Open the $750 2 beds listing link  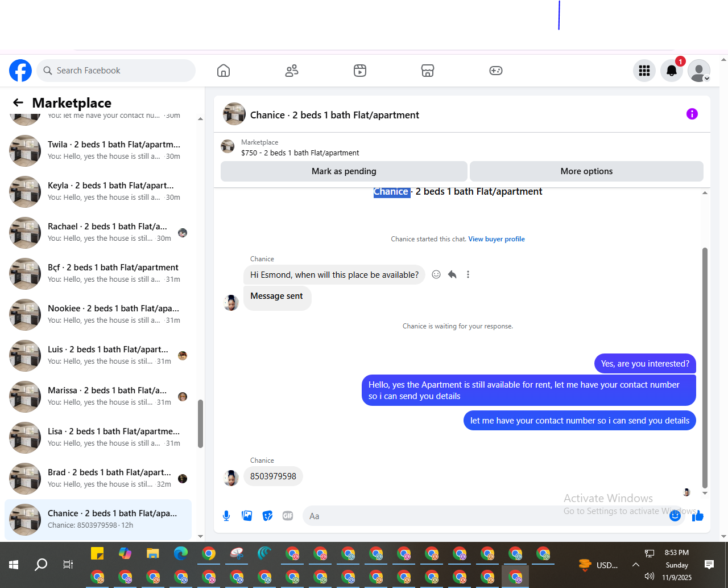coord(300,153)
